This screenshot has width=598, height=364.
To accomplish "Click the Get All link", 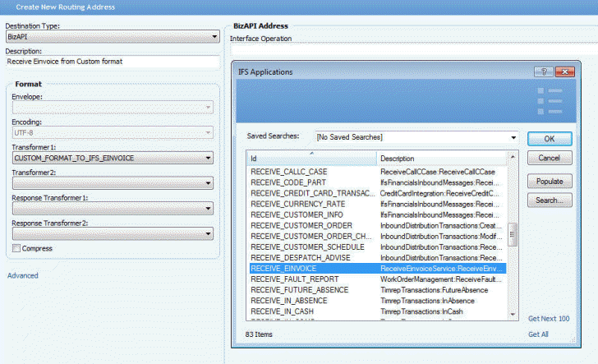I will tap(538, 334).
